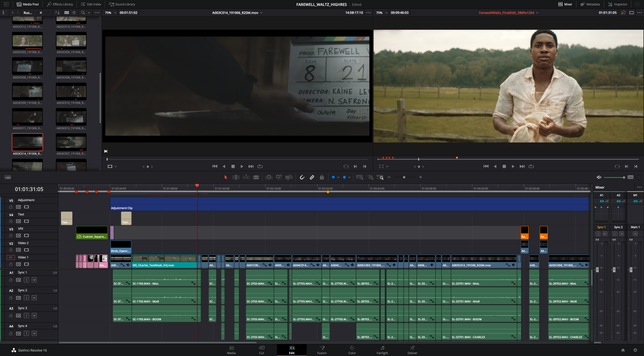The width and height of the screenshot is (644, 356).
Task: Activate the Trim Edit Mode tool
Action: pyautogui.click(x=235, y=177)
